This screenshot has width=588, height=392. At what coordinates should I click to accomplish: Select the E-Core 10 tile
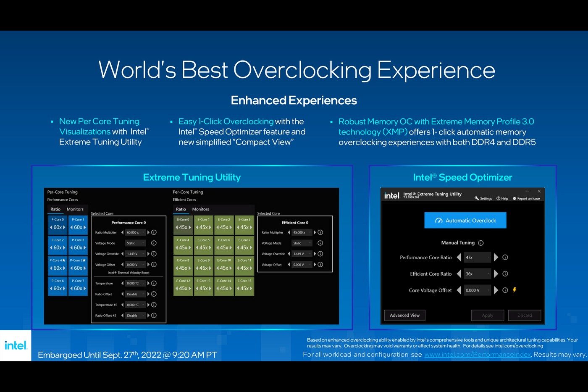(x=224, y=265)
